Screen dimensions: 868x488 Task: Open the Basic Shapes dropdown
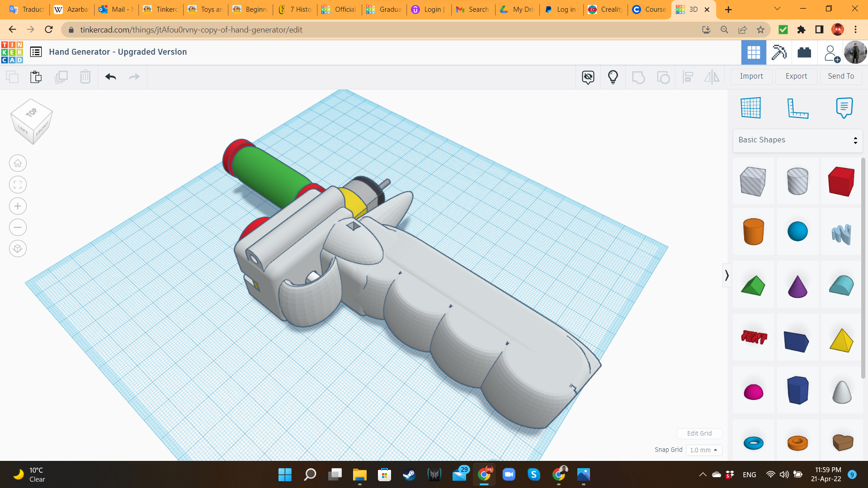pos(797,140)
